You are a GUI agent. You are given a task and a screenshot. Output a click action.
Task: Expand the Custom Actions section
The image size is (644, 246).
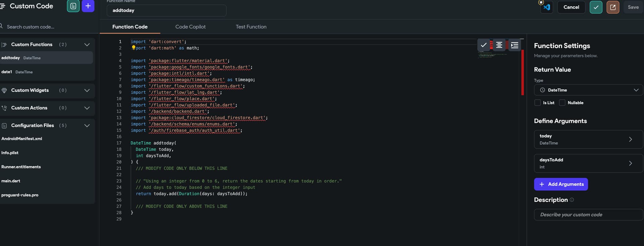87,108
